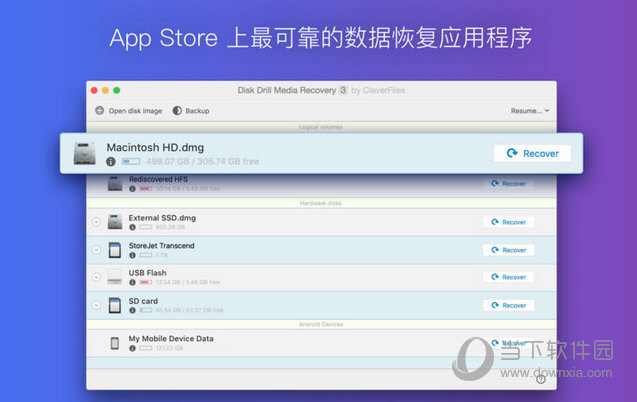Click the Rediscovered HFS drive icon
This screenshot has width=637, height=402.
click(x=115, y=184)
